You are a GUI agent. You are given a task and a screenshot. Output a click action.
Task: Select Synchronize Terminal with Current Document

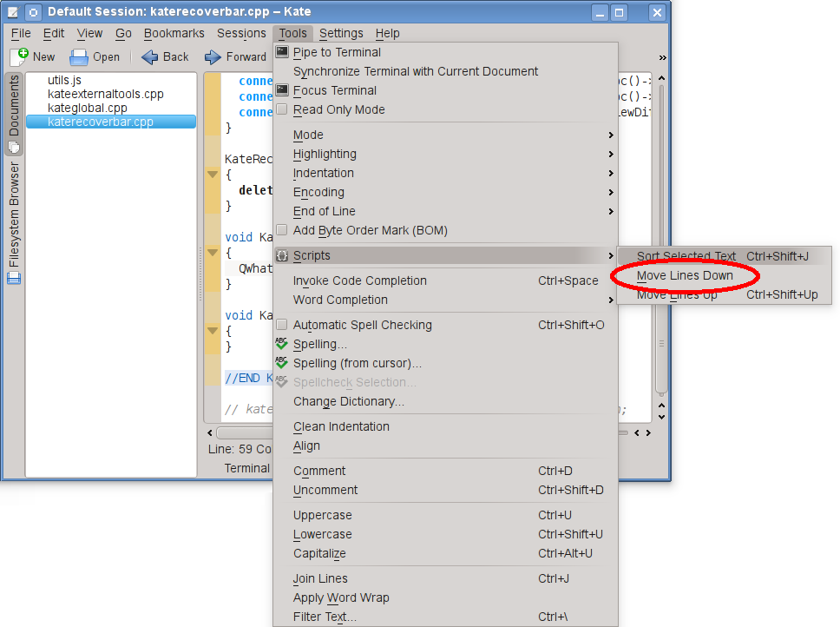pyautogui.click(x=446, y=71)
